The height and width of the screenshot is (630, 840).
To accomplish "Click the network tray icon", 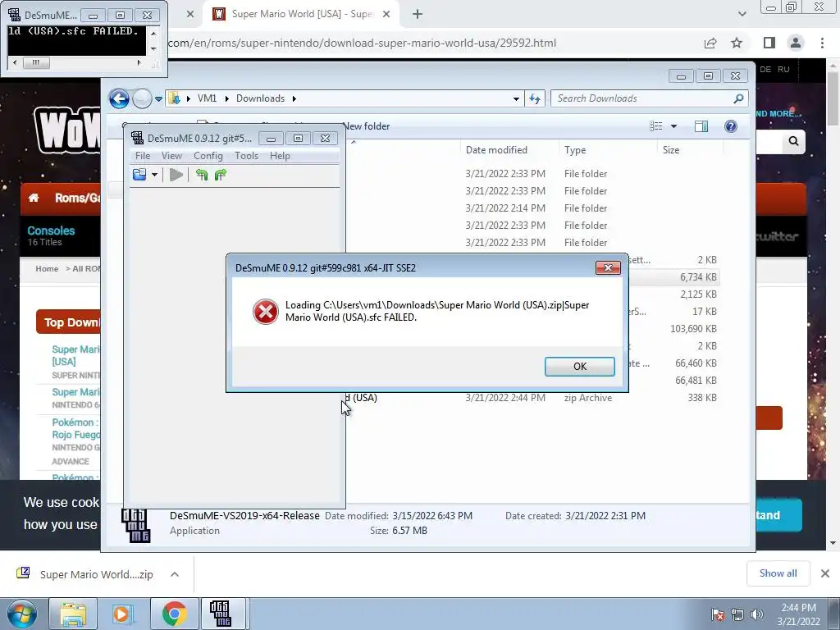I will (737, 614).
